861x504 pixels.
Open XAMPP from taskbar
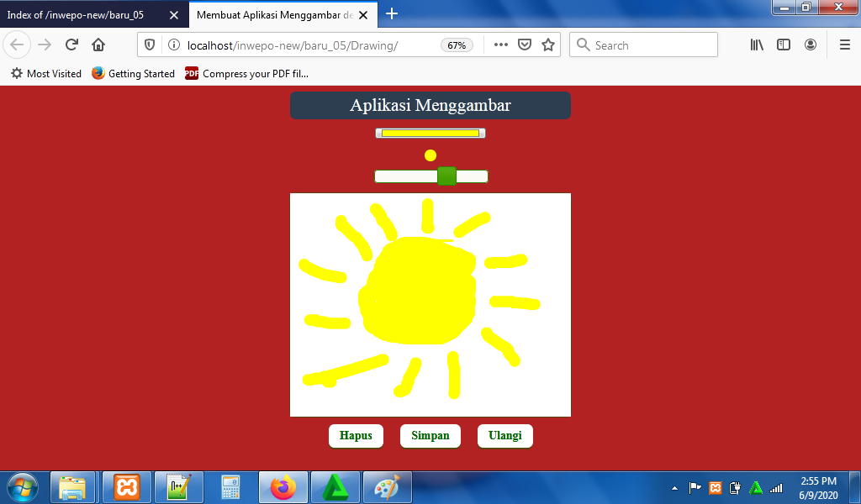pyautogui.click(x=127, y=487)
